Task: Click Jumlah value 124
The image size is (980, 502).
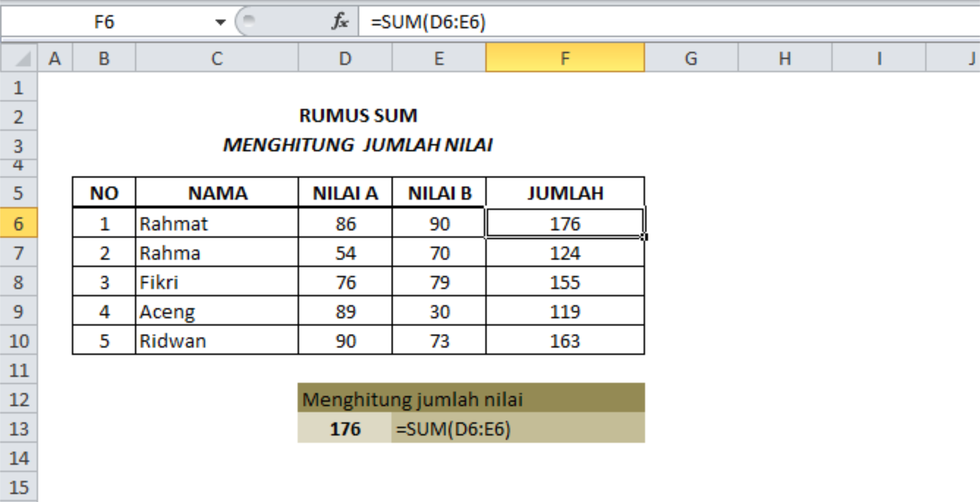Action: point(565,253)
